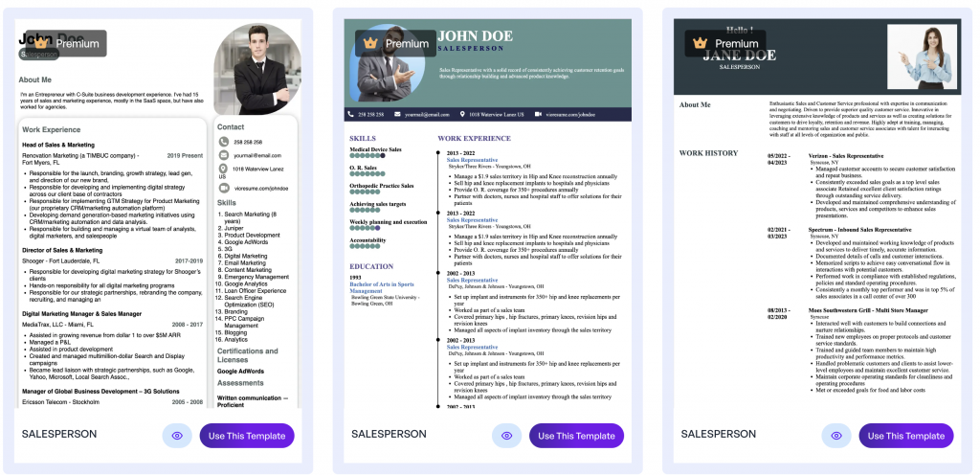The width and height of the screenshot is (980, 475).
Task: Click the location pin icon beside 1018 Waterview Lanez under Contact
Action: click(224, 169)
